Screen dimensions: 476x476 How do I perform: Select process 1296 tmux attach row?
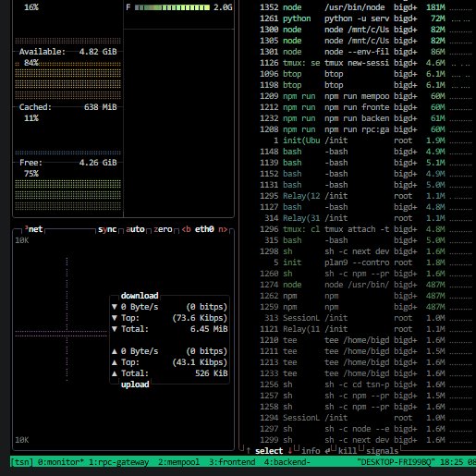(x=365, y=229)
